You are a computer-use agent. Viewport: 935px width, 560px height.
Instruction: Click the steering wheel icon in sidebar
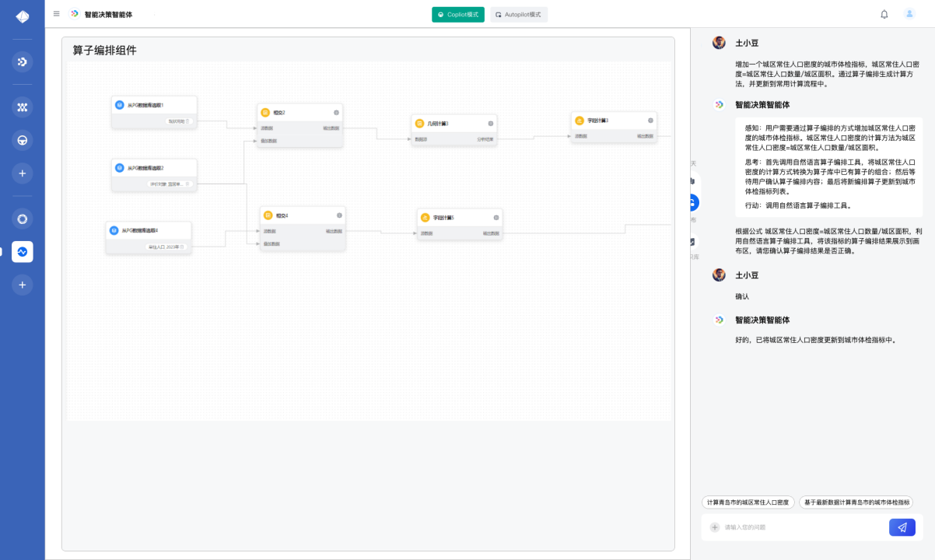point(23,140)
